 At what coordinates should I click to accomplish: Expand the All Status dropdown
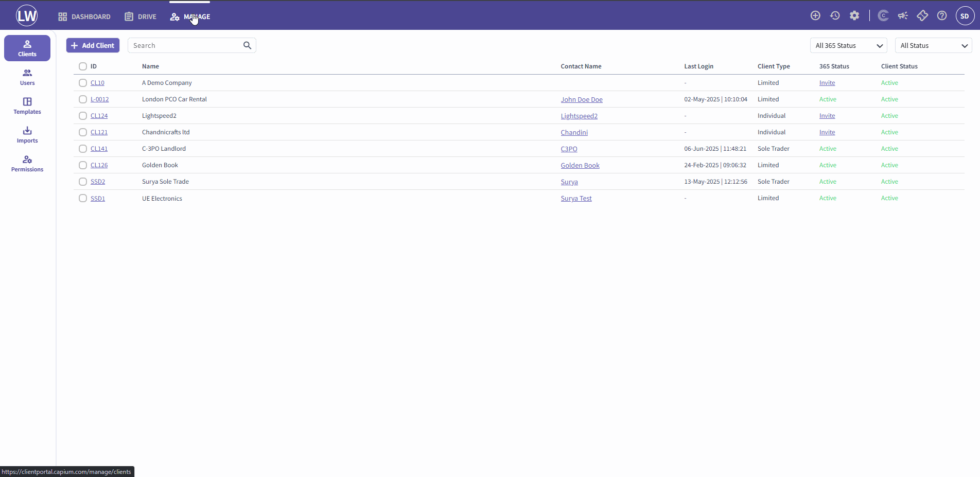(933, 45)
